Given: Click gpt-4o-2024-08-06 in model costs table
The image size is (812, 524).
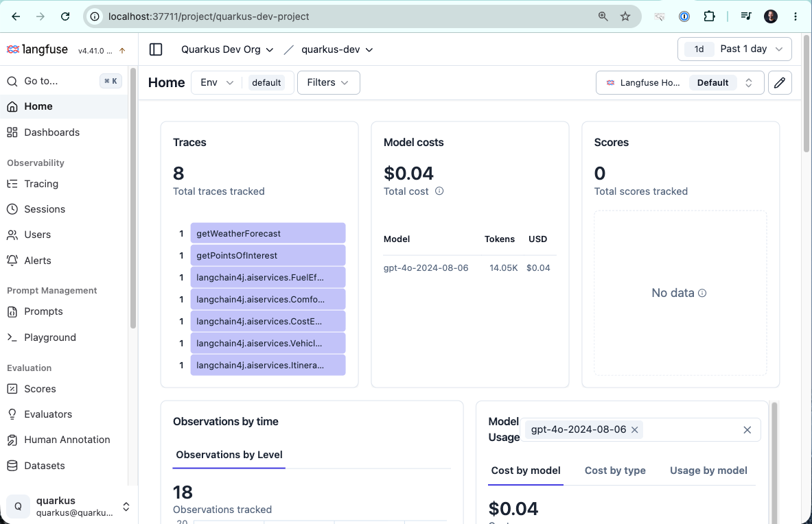Looking at the screenshot, I should 426,268.
